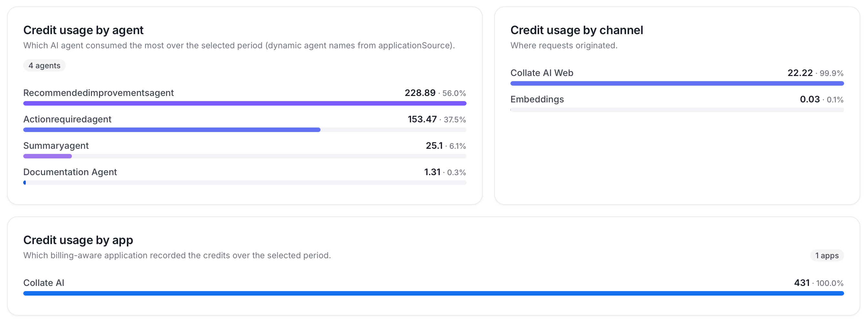
Task: Click the Actionrequiredagent progress bar
Action: (245, 130)
